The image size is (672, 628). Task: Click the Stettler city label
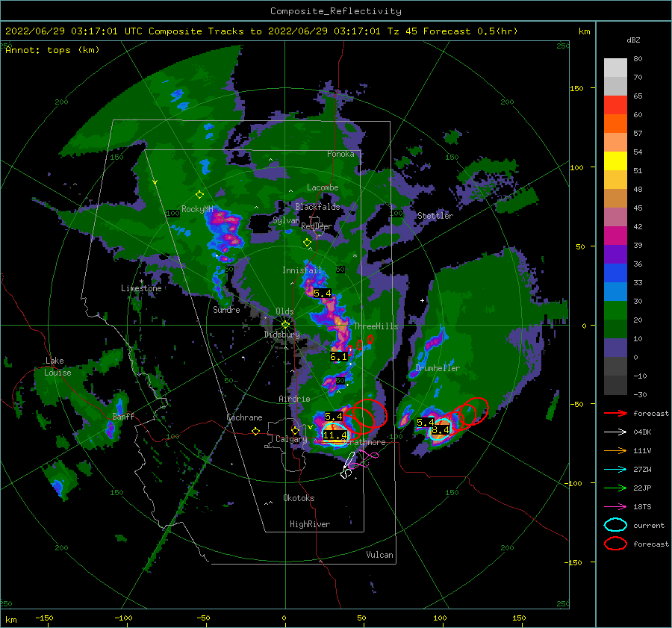435,216
